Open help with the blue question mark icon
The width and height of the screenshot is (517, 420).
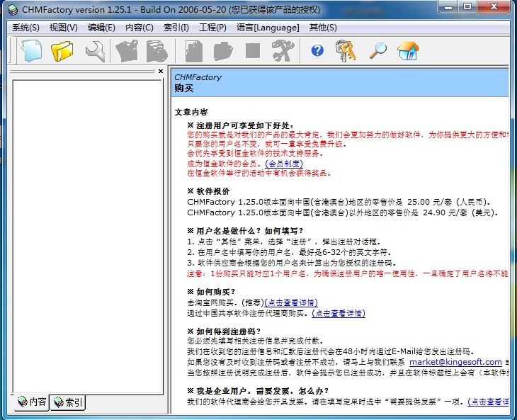(317, 50)
